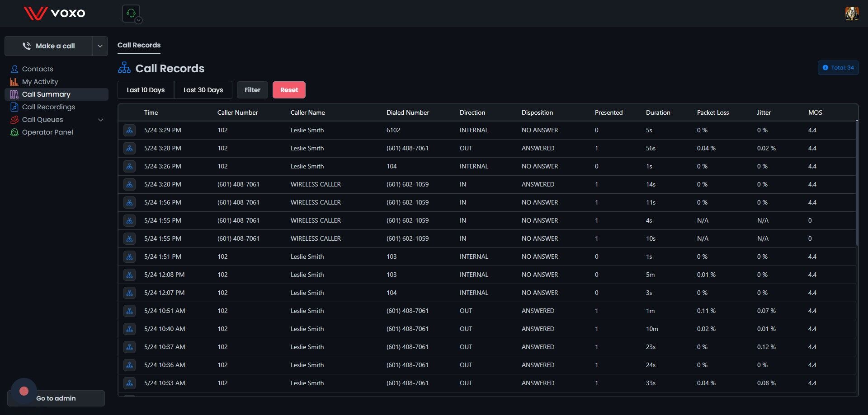Open the headset status dropdown chevron
Viewport: 868px width, 415px height.
tap(139, 20)
